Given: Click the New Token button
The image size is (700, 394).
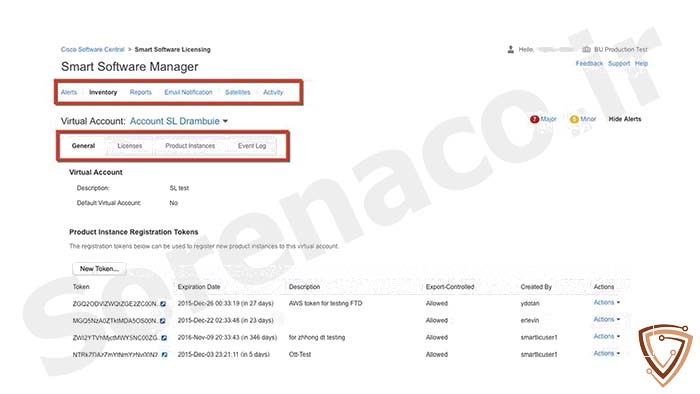Looking at the screenshot, I should (x=99, y=269).
